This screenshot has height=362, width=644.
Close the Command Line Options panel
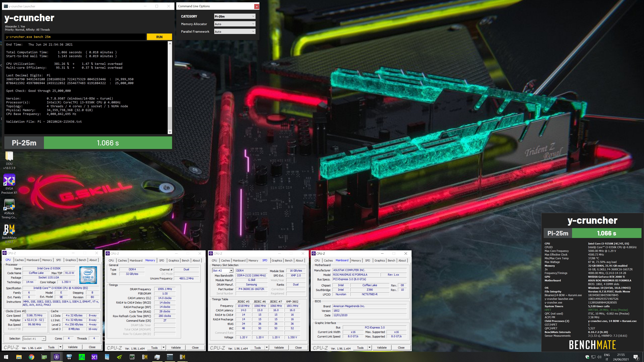coord(256,7)
